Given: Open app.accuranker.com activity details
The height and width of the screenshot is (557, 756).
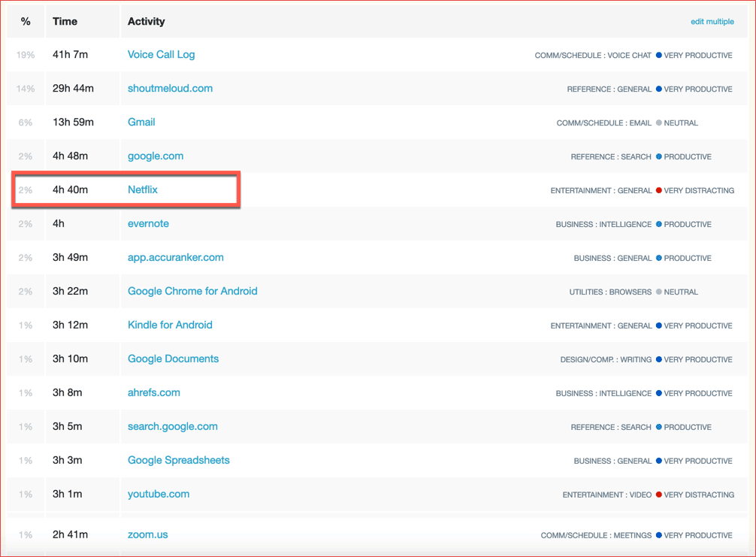Looking at the screenshot, I should (176, 258).
